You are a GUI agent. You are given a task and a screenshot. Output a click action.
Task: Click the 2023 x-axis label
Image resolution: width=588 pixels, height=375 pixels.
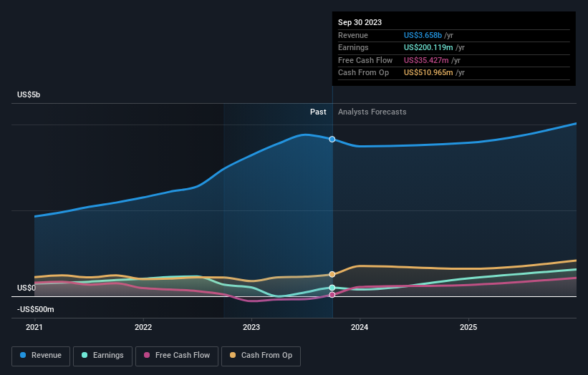(251, 328)
